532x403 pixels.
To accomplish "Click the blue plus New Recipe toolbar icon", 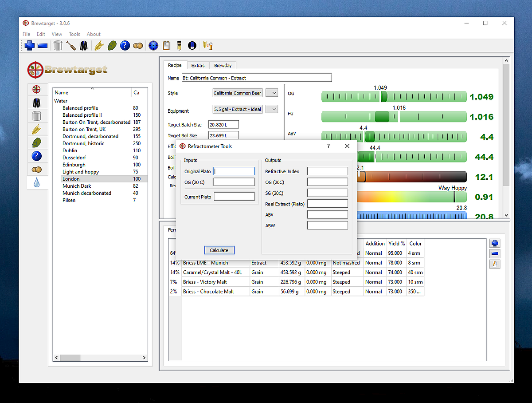I will pos(30,45).
